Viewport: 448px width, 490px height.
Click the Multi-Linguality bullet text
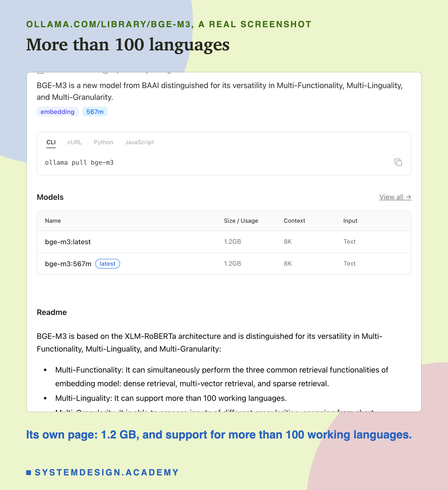pos(171,398)
